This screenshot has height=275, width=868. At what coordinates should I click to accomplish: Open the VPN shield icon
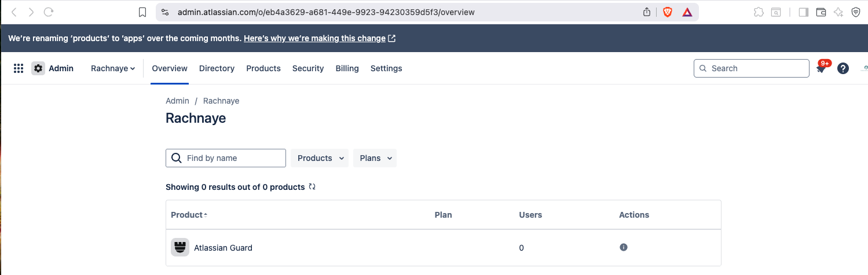point(856,12)
